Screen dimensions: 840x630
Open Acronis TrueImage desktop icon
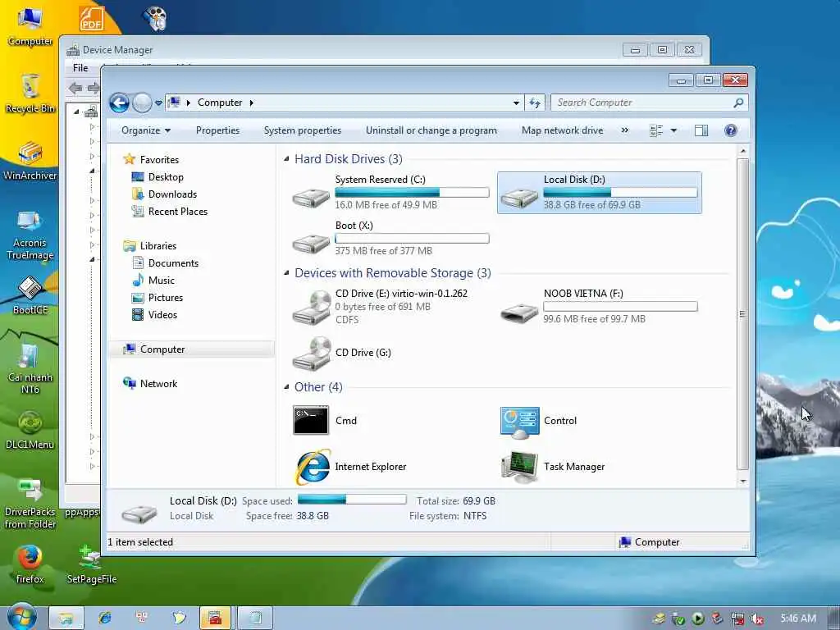coord(30,235)
